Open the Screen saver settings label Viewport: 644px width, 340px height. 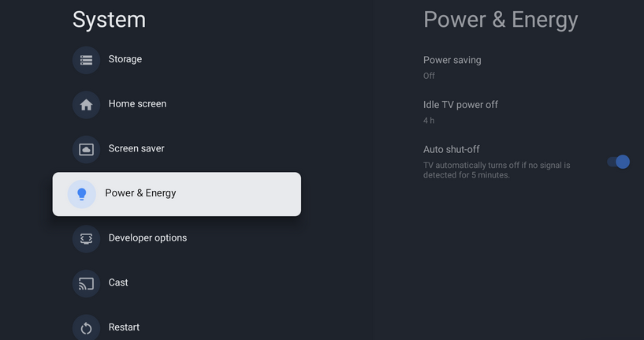(136, 148)
